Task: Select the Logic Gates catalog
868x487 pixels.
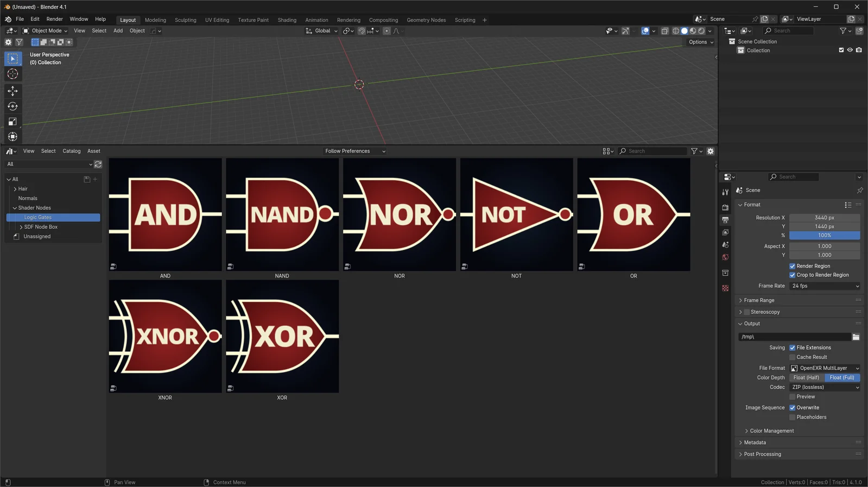Action: [x=53, y=218]
